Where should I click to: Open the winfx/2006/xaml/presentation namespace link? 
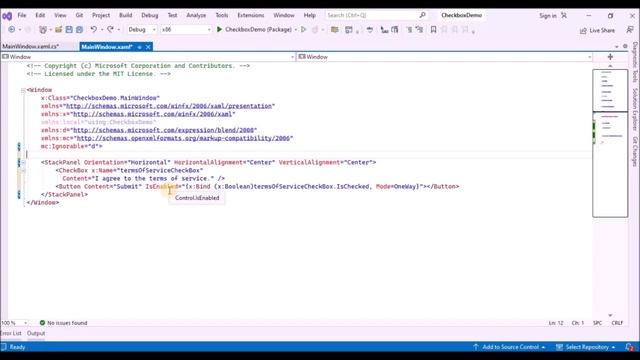(169, 106)
